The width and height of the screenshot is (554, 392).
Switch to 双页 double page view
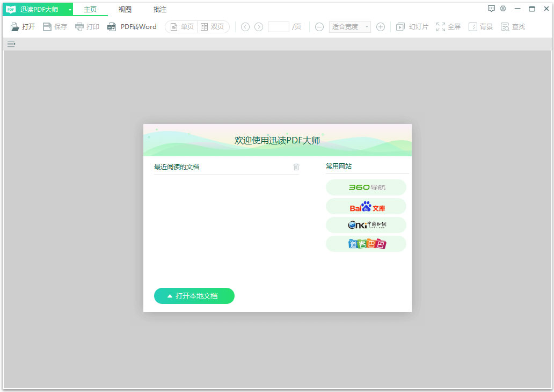(x=213, y=27)
